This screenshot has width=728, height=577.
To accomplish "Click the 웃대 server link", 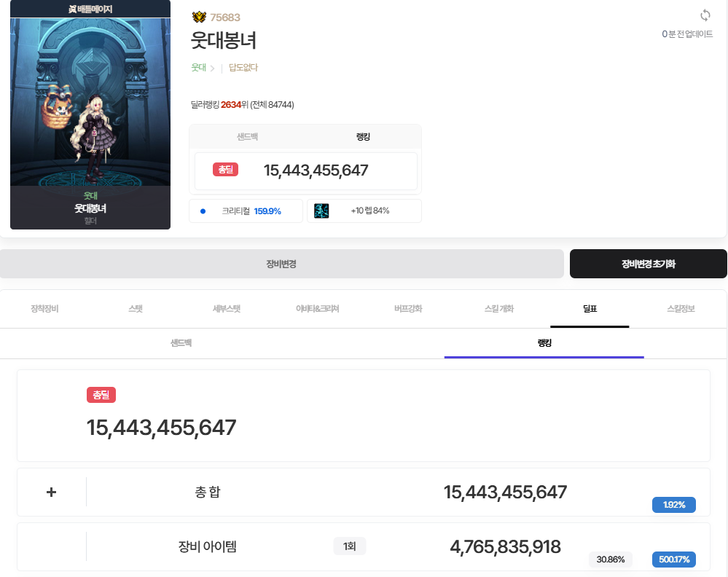I will tap(199, 68).
